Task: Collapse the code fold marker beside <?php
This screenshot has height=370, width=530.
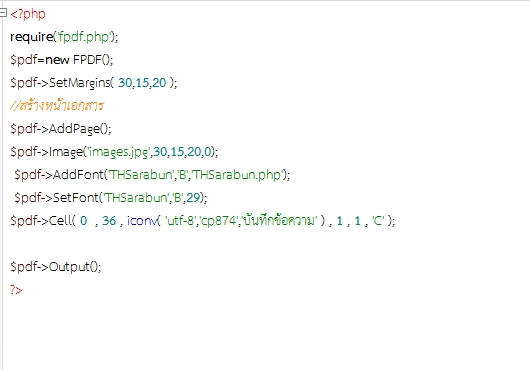Action: [3, 13]
